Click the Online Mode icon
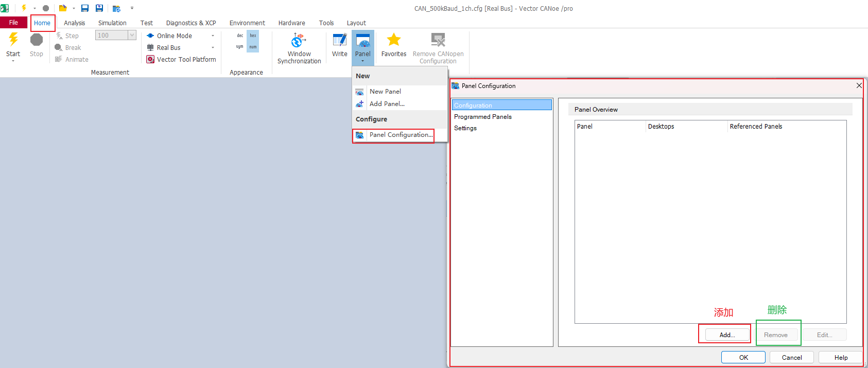Screen dimensions: 868x368 (x=150, y=36)
